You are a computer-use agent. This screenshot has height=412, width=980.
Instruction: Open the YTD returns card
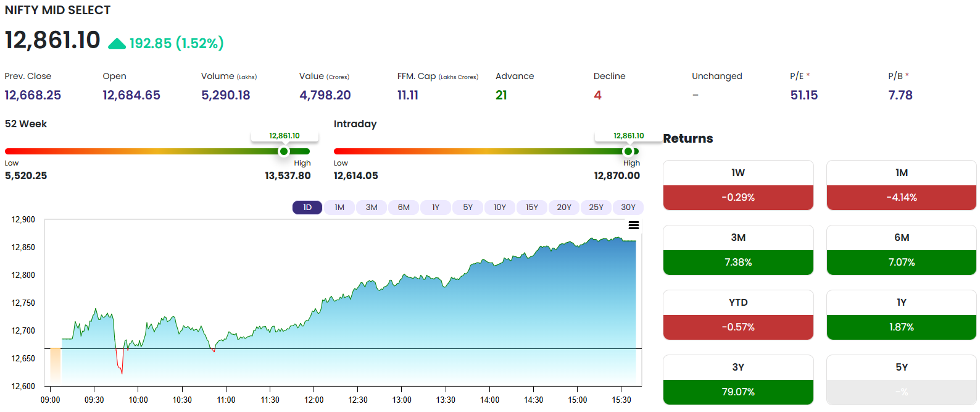tap(738, 315)
